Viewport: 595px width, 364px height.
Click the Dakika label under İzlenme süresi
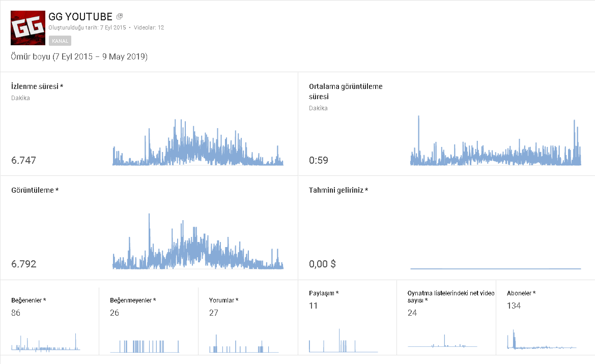click(20, 98)
